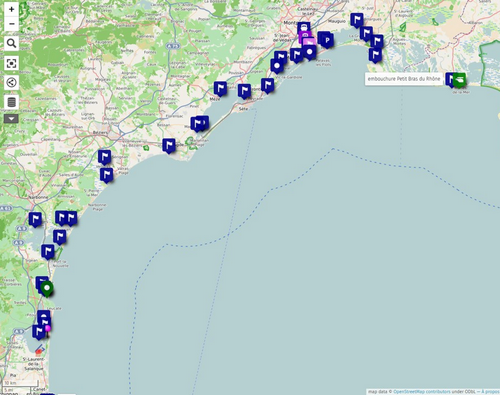Select the green pin marker near Leucate
Viewport: 500px width, 395px height.
point(47,289)
